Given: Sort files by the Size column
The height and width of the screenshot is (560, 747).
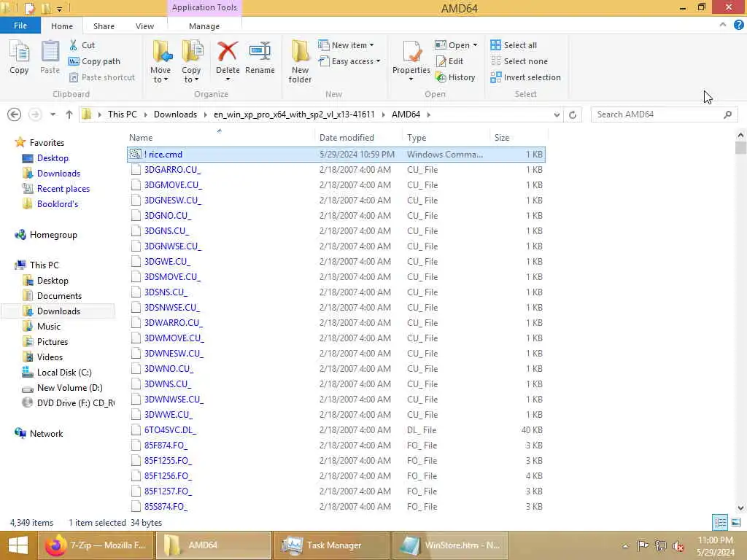Looking at the screenshot, I should (519, 138).
